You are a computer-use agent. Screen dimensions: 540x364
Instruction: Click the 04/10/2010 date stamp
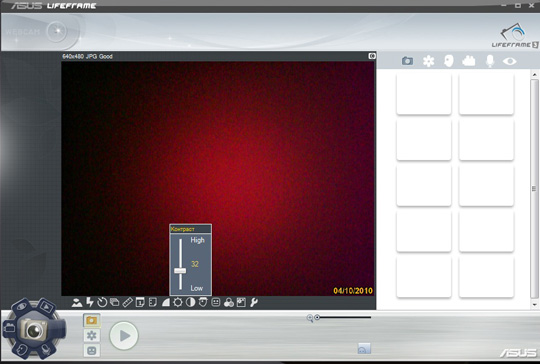point(353,291)
